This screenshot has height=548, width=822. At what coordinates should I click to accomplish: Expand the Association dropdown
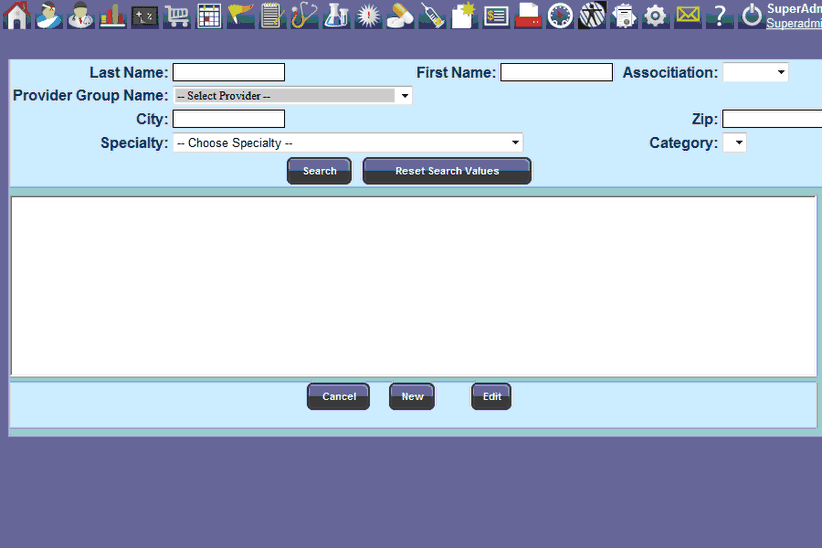tap(755, 73)
